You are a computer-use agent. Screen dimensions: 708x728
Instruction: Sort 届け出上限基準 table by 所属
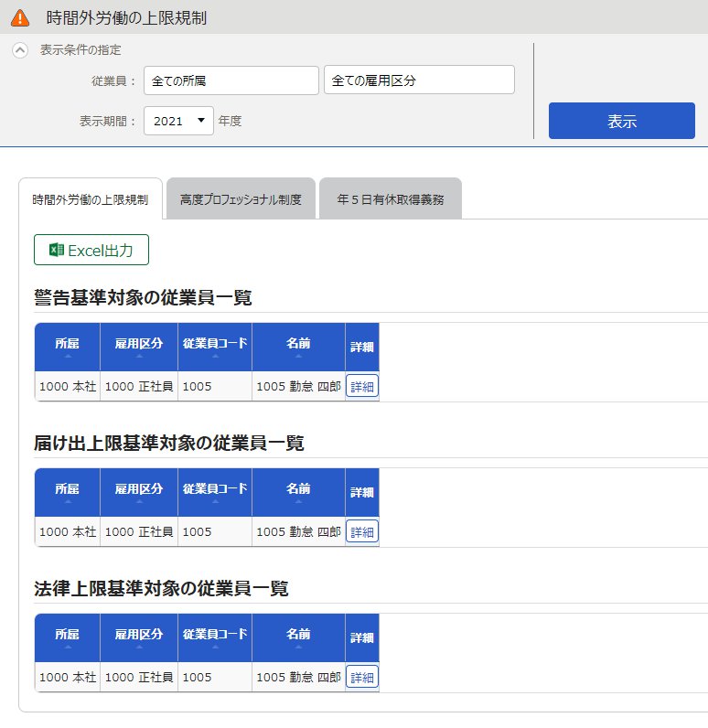(68, 492)
